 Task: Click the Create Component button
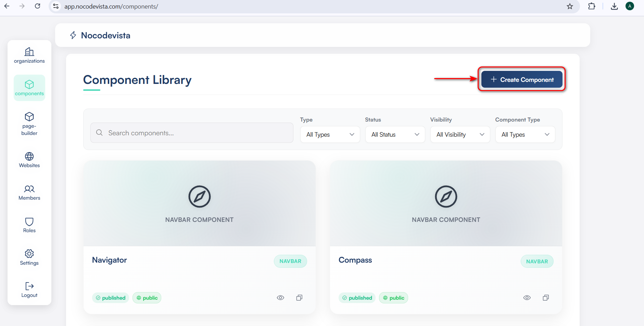tap(522, 79)
